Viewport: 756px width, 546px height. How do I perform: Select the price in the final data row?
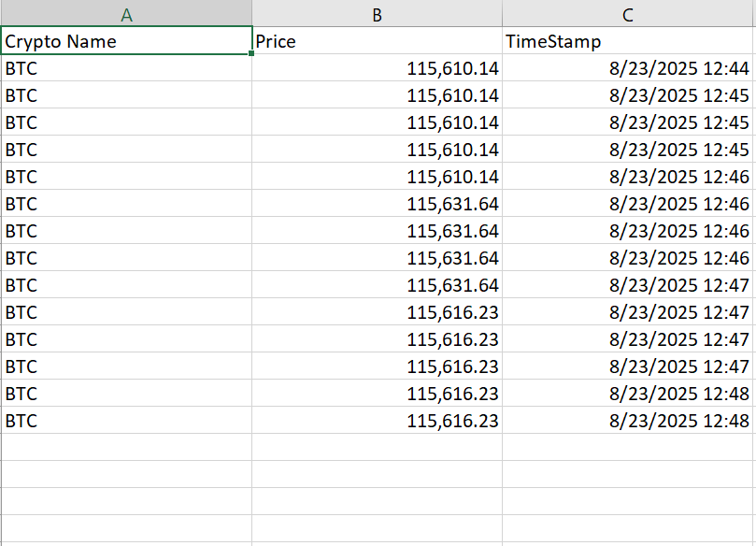377,420
